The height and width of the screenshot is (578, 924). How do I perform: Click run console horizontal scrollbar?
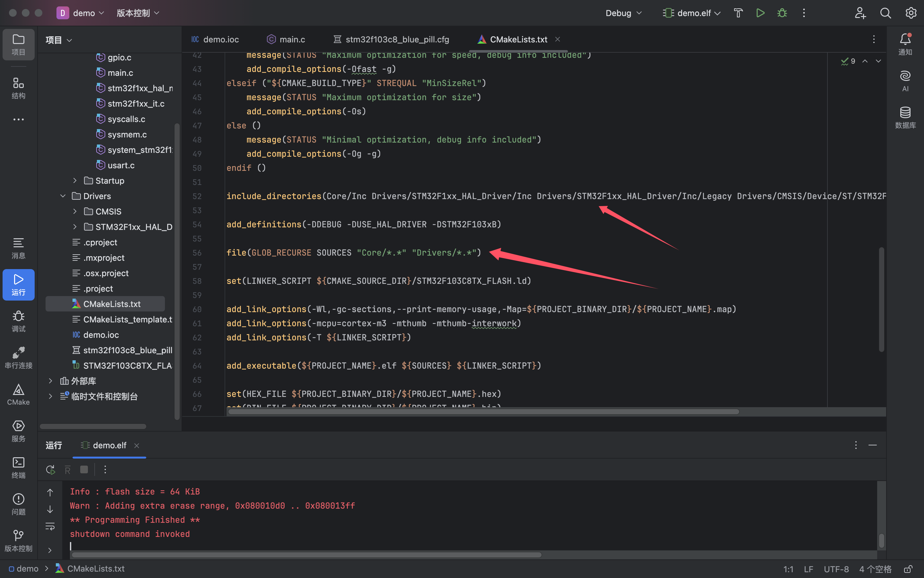pyautogui.click(x=306, y=555)
